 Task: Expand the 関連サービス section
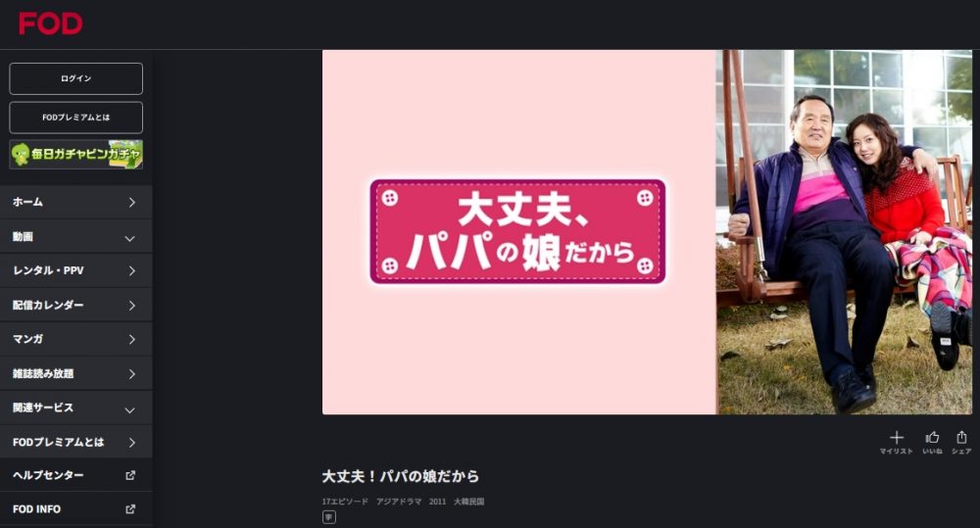(x=76, y=408)
